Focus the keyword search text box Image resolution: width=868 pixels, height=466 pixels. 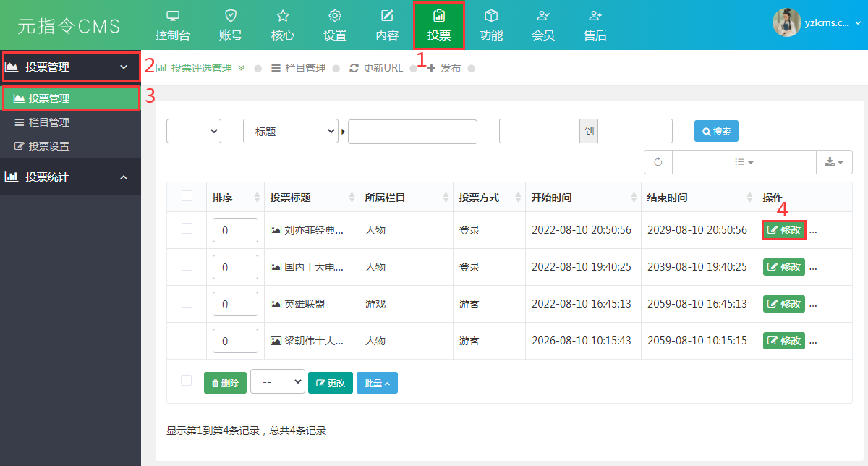[412, 132]
